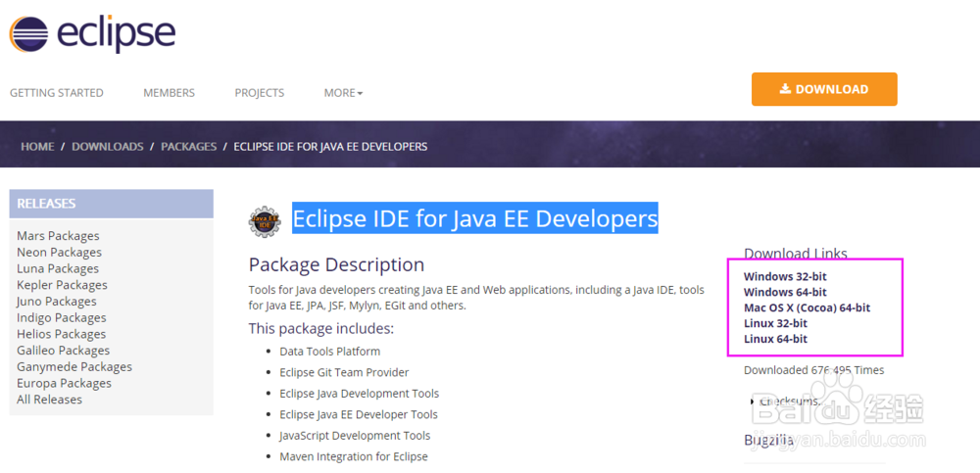
Task: Click the Eclipse Git Team Provider list item
Action: (344, 372)
